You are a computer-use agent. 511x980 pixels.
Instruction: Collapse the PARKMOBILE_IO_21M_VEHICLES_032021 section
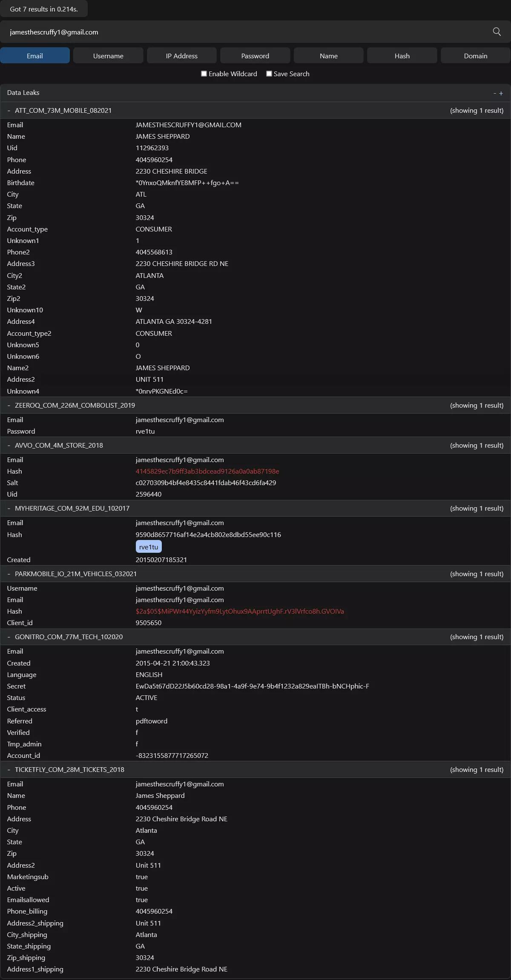(9, 574)
